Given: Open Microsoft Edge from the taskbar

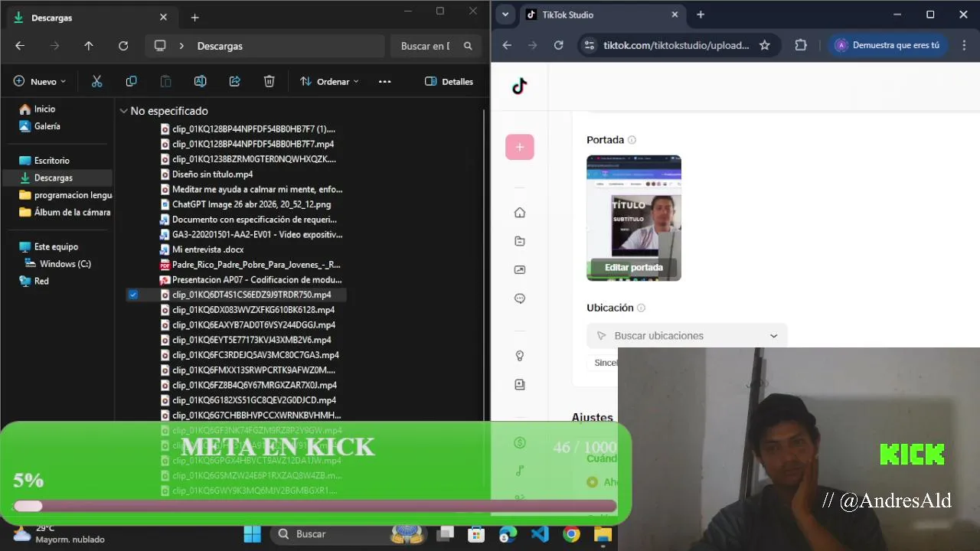Looking at the screenshot, I should pos(508,534).
